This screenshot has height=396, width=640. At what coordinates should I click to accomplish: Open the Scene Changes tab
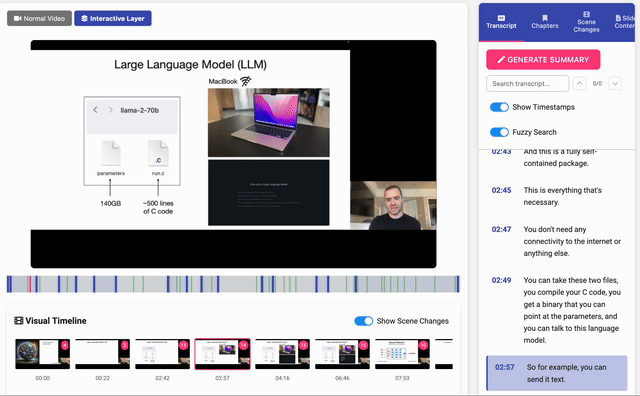(586, 22)
